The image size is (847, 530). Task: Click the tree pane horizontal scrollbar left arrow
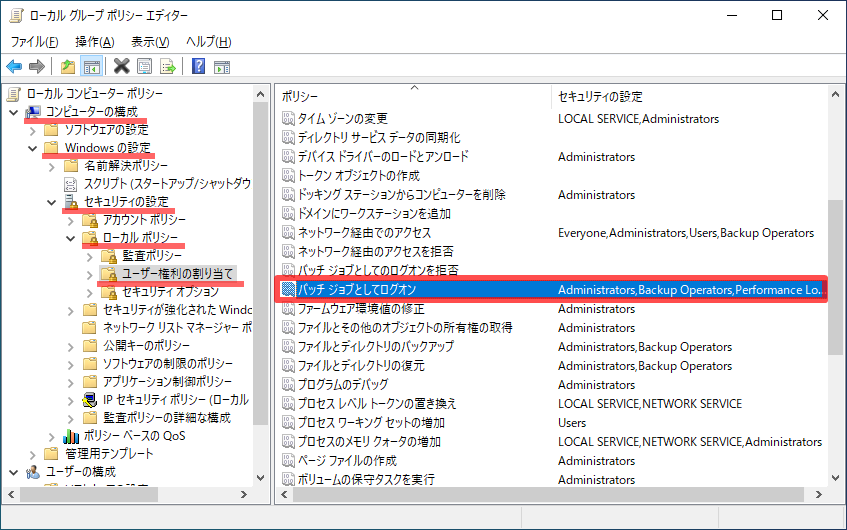pyautogui.click(x=11, y=494)
